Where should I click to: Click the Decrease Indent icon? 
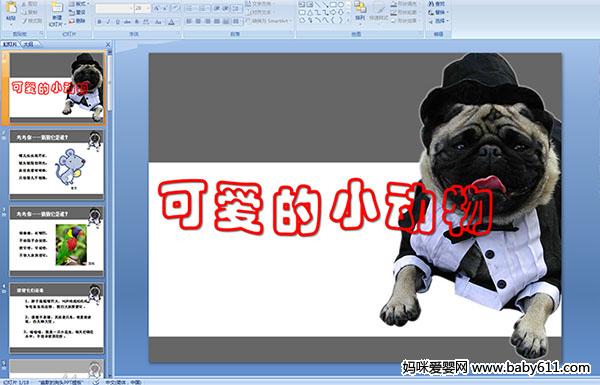[217, 8]
